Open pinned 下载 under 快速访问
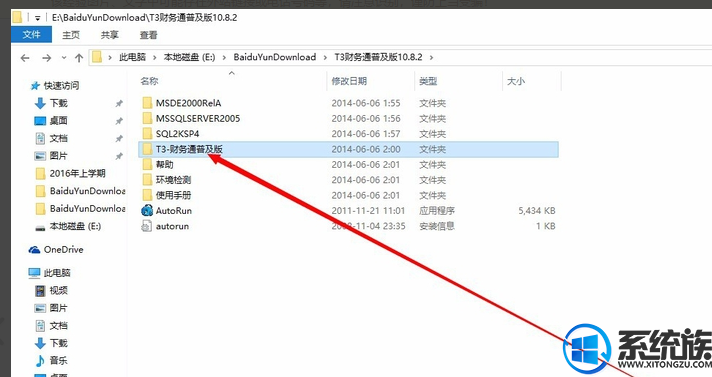The height and width of the screenshot is (377, 712). (59, 104)
